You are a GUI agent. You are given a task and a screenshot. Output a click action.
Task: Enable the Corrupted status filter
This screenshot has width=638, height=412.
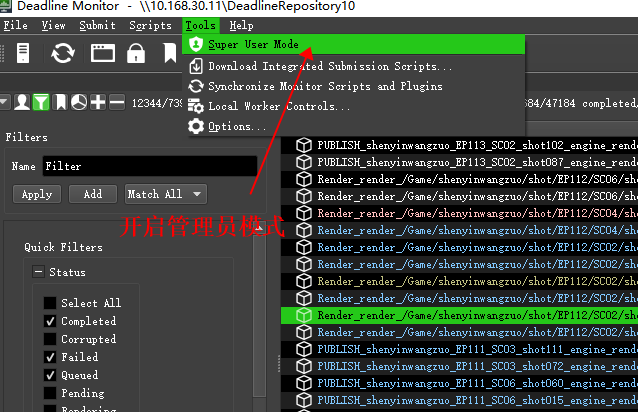coord(50,339)
